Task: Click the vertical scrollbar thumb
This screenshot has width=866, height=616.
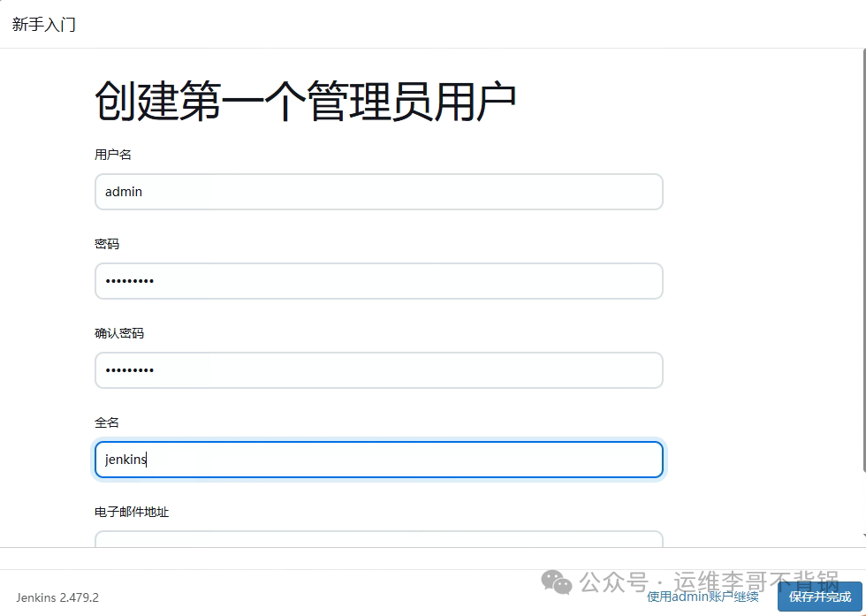Action: coord(863,260)
